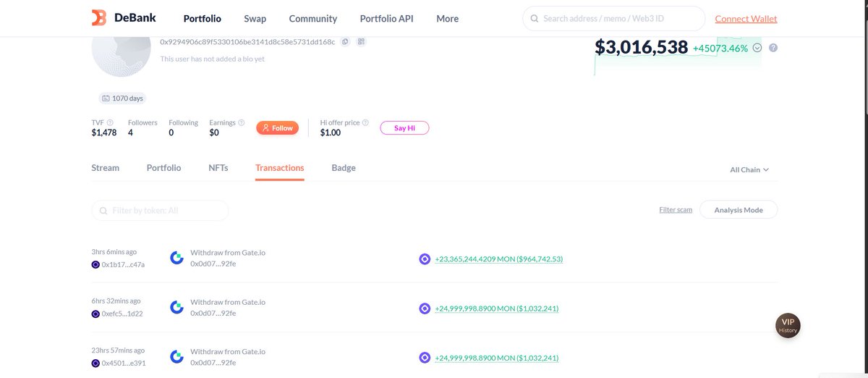Click the info icon next to TVF

point(110,123)
